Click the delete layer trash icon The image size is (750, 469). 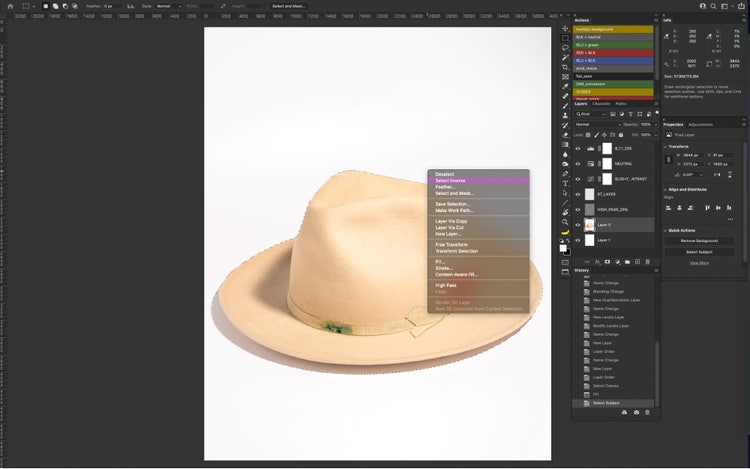click(x=649, y=262)
